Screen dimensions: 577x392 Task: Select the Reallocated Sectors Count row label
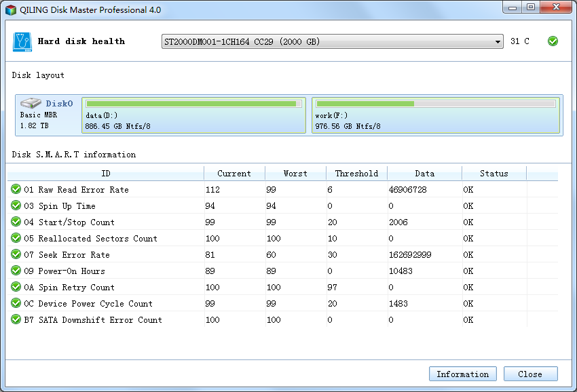click(90, 238)
